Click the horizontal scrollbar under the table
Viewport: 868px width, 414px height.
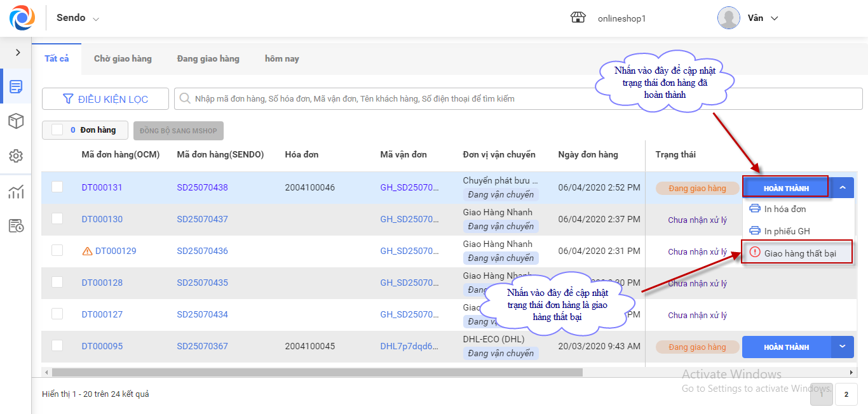(x=316, y=372)
